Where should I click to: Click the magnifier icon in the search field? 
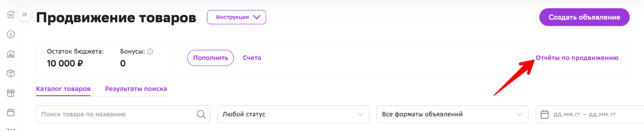point(201,114)
